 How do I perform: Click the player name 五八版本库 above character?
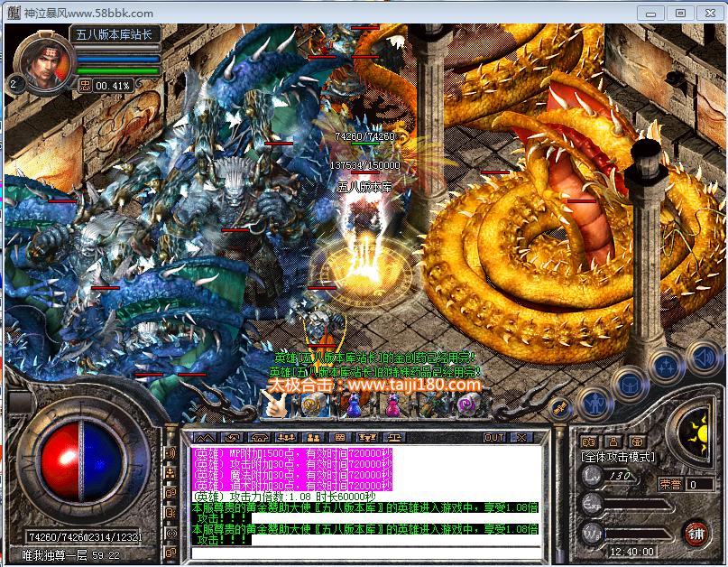[x=365, y=187]
